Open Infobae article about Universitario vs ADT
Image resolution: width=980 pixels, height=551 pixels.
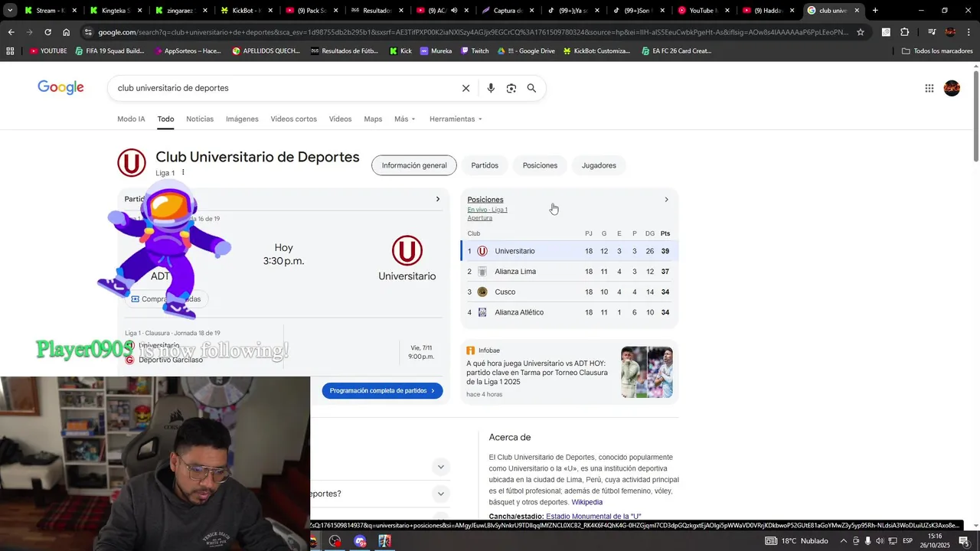pyautogui.click(x=537, y=373)
